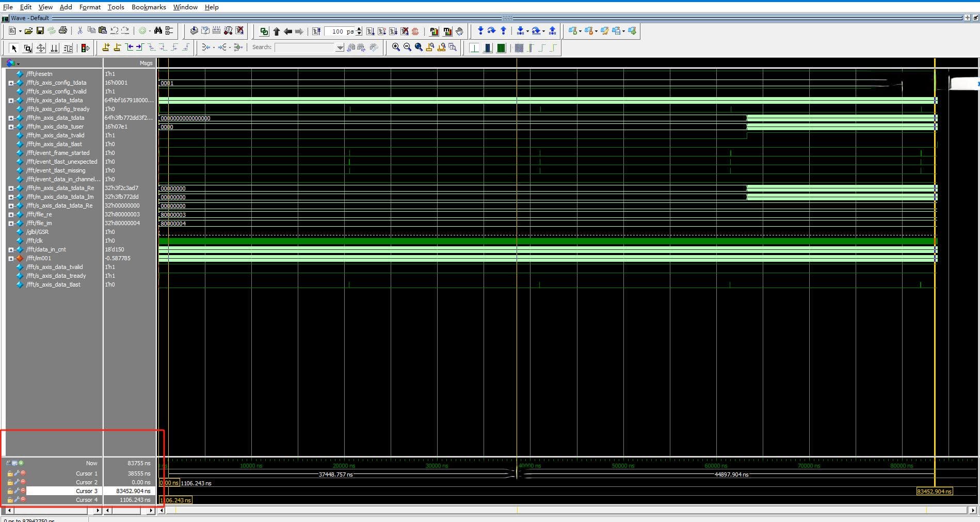
Task: Open wrench properties for Cursor 1
Action: [x=17, y=473]
